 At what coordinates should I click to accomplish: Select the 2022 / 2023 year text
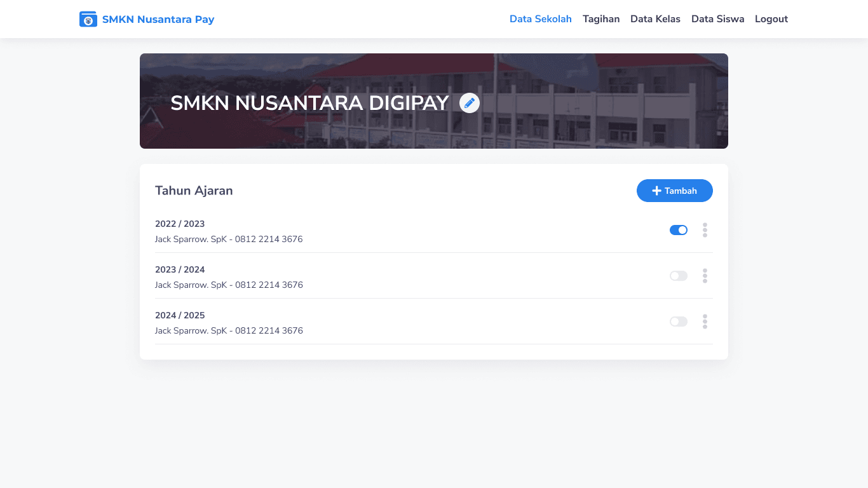[180, 224]
